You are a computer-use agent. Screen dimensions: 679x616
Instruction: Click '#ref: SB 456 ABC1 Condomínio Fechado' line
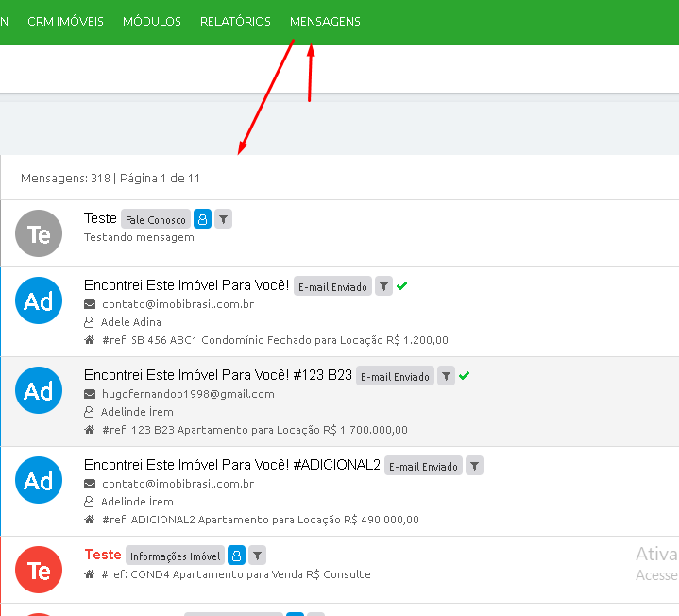click(x=275, y=340)
